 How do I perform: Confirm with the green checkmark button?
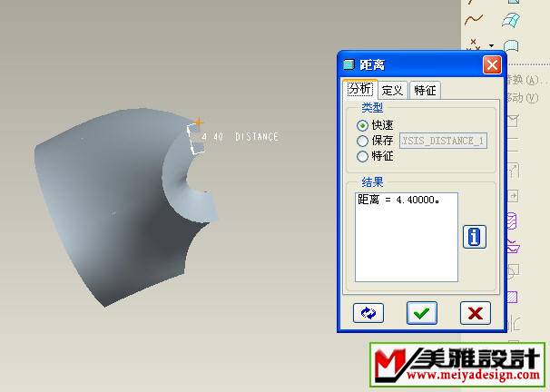tap(422, 313)
